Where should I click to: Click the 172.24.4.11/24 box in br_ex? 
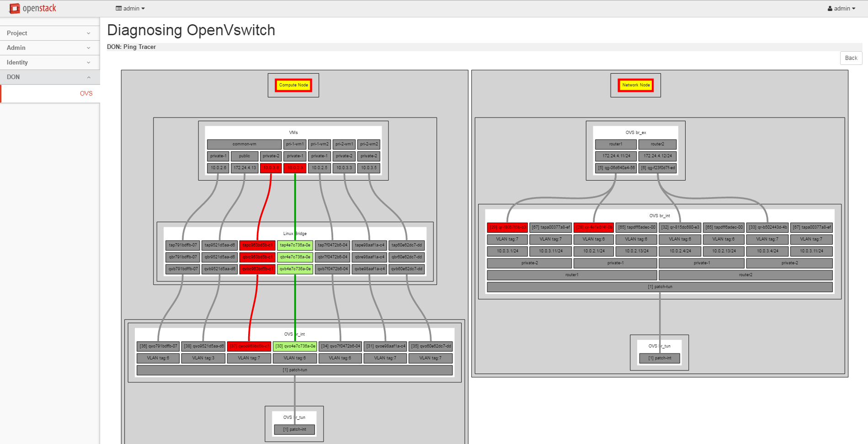pyautogui.click(x=616, y=156)
